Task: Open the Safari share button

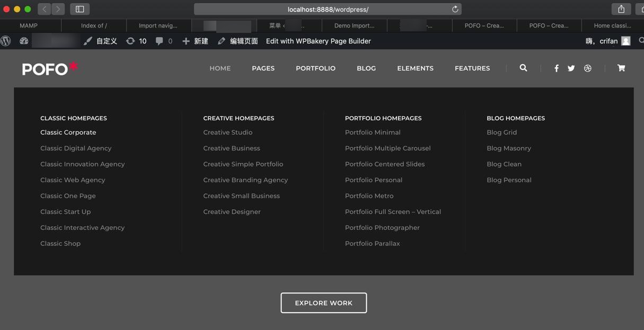Action: pos(621,9)
